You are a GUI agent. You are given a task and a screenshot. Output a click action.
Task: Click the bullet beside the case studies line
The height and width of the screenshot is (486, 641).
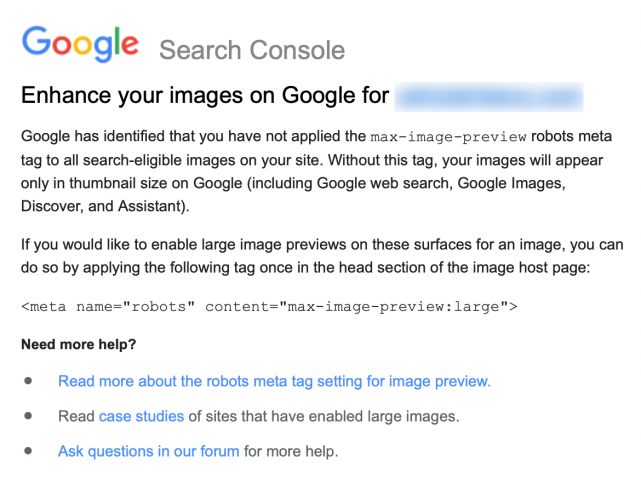(29, 416)
